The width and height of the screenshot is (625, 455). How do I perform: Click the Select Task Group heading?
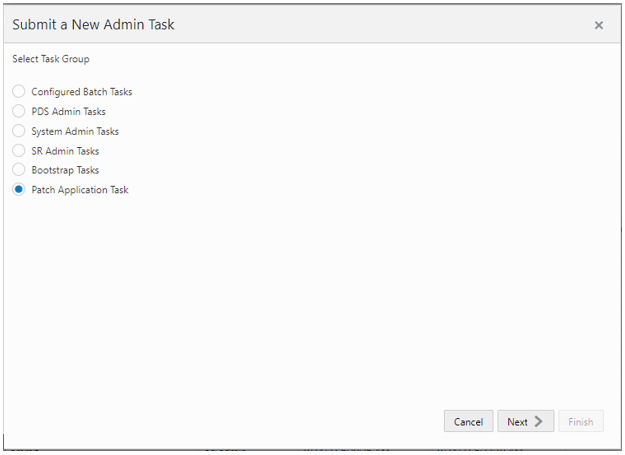pos(51,59)
